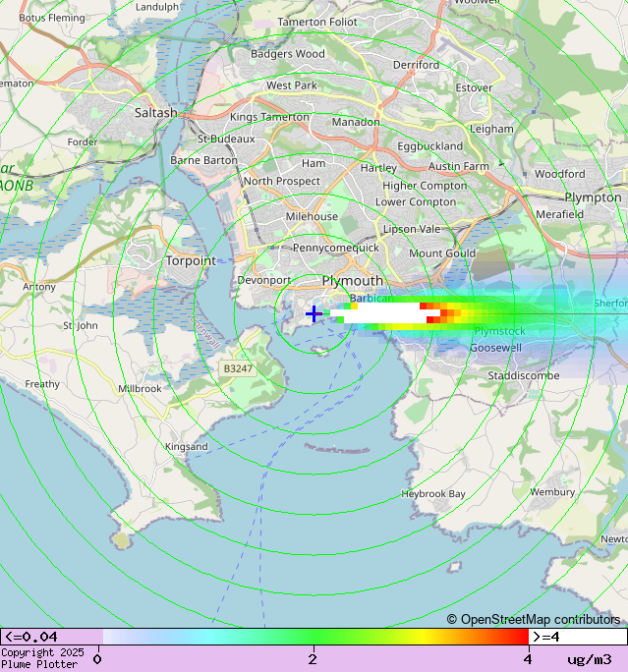
Task: Click the Estover label
Action: 474,87
